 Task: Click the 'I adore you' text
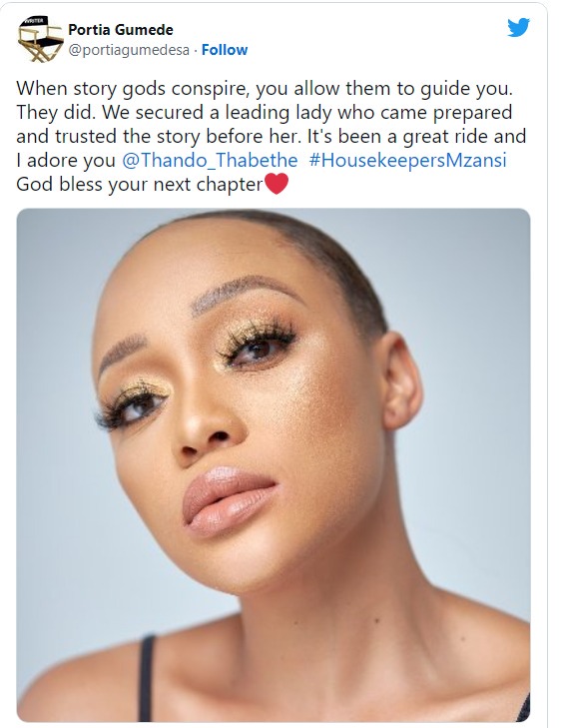coord(66,160)
